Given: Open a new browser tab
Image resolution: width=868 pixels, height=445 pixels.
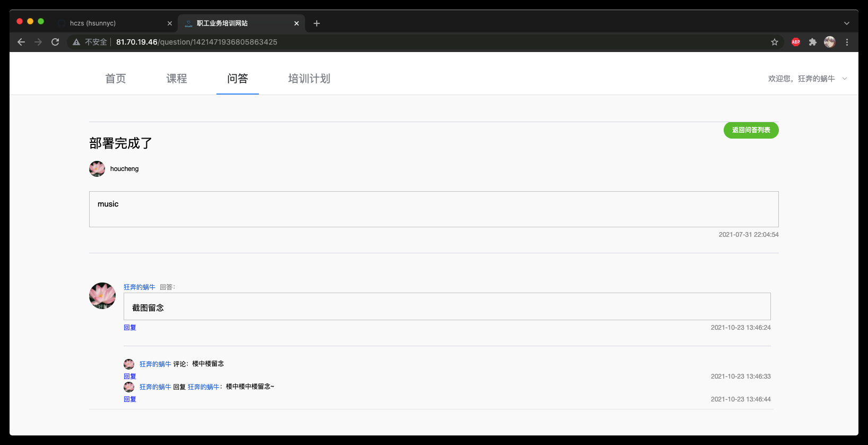Looking at the screenshot, I should 317,23.
